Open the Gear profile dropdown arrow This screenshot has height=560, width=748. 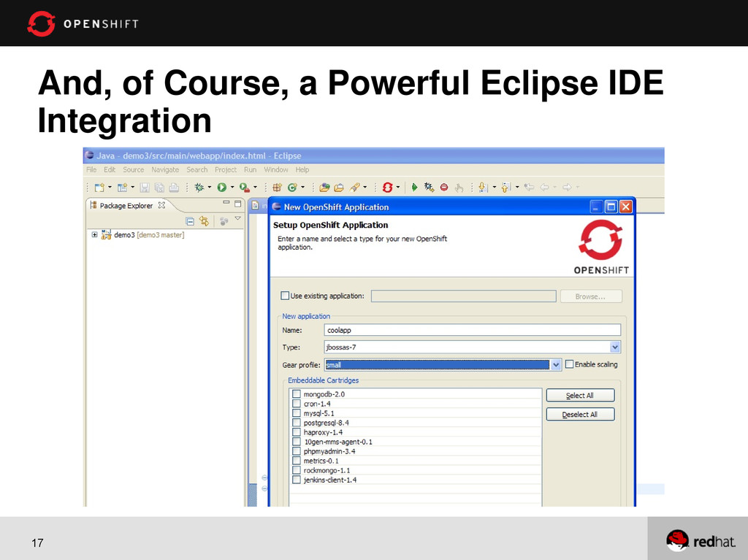(556, 365)
